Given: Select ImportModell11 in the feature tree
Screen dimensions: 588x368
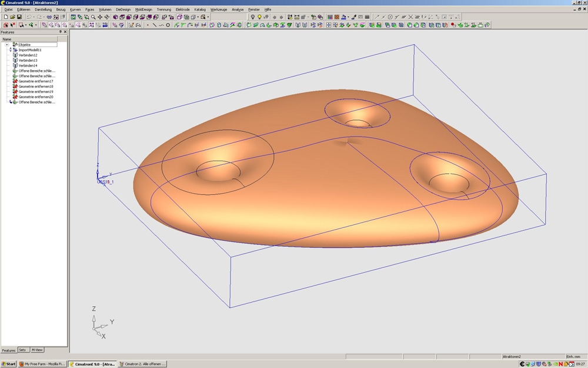Looking at the screenshot, I should 30,49.
